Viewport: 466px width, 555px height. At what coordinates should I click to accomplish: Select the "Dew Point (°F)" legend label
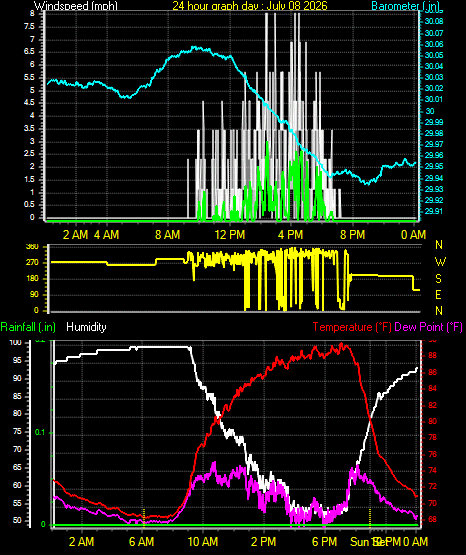point(428,327)
